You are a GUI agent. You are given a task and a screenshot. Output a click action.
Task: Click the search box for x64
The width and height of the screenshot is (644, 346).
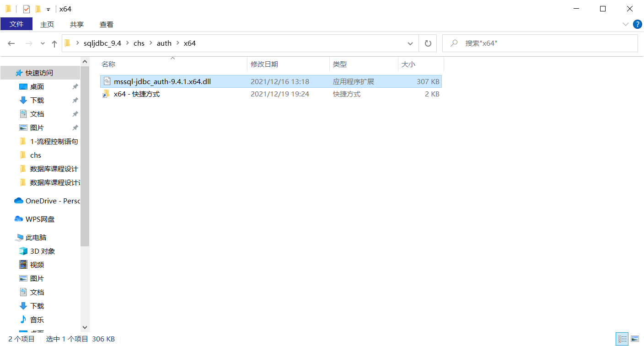(x=540, y=43)
